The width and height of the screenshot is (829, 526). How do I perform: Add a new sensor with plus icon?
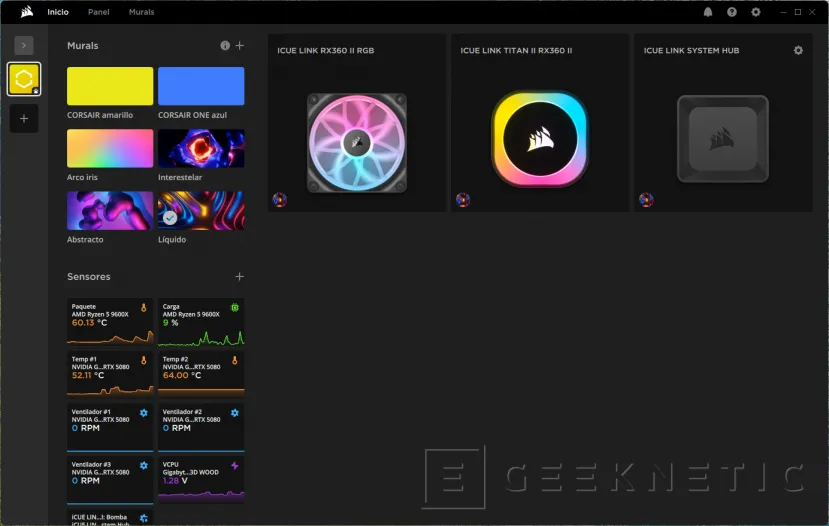coord(240,276)
